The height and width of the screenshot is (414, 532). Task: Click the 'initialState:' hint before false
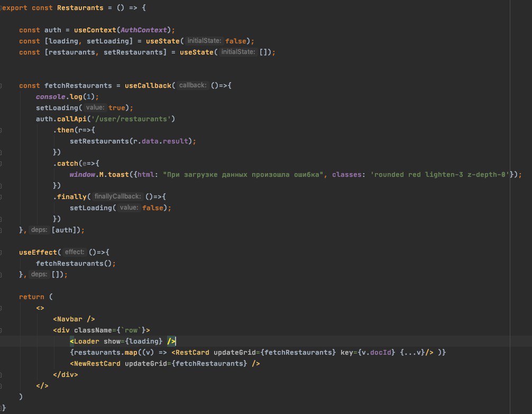tap(204, 41)
